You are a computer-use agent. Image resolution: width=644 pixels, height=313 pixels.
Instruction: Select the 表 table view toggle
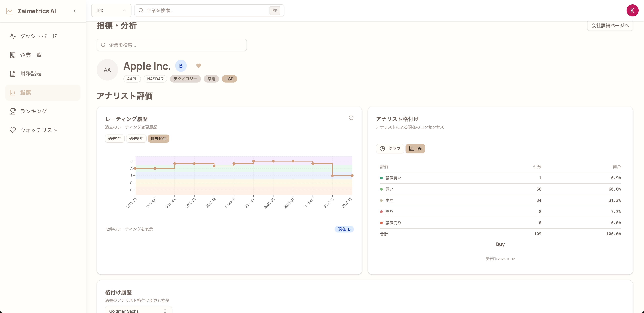click(x=415, y=148)
